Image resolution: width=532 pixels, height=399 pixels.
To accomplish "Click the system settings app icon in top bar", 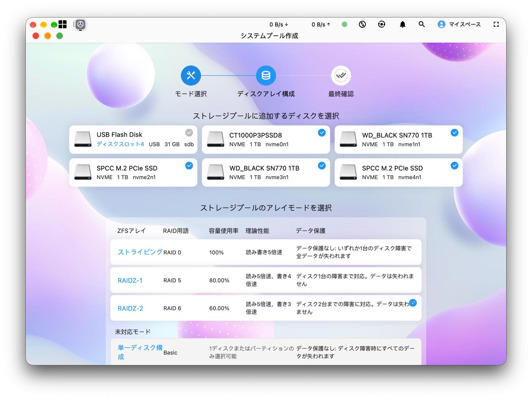I will tap(80, 25).
